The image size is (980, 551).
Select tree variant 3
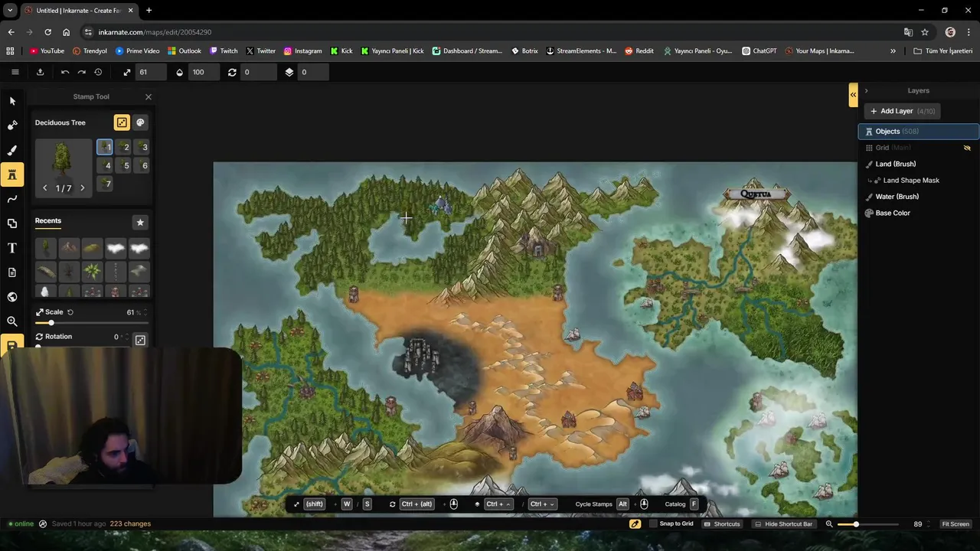pos(142,147)
